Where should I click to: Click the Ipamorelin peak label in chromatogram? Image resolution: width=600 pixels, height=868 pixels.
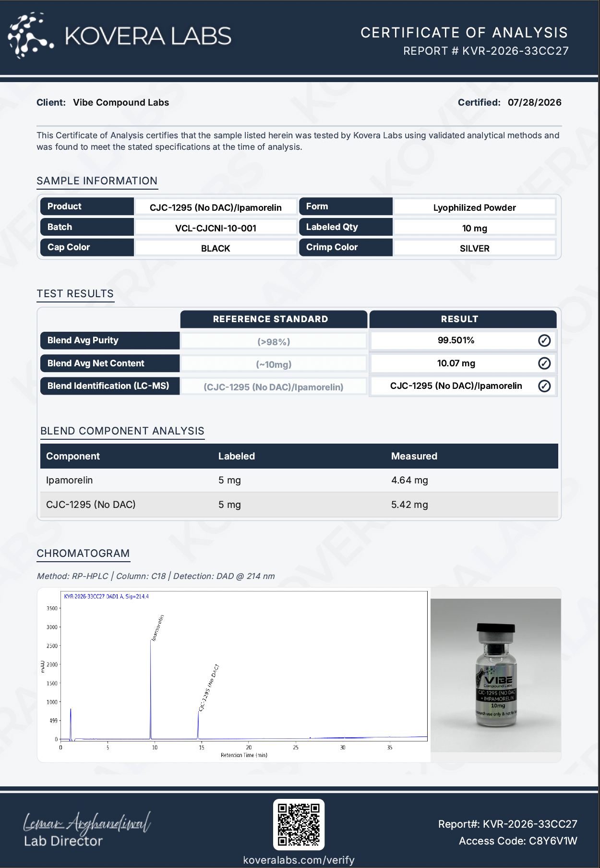tap(157, 628)
